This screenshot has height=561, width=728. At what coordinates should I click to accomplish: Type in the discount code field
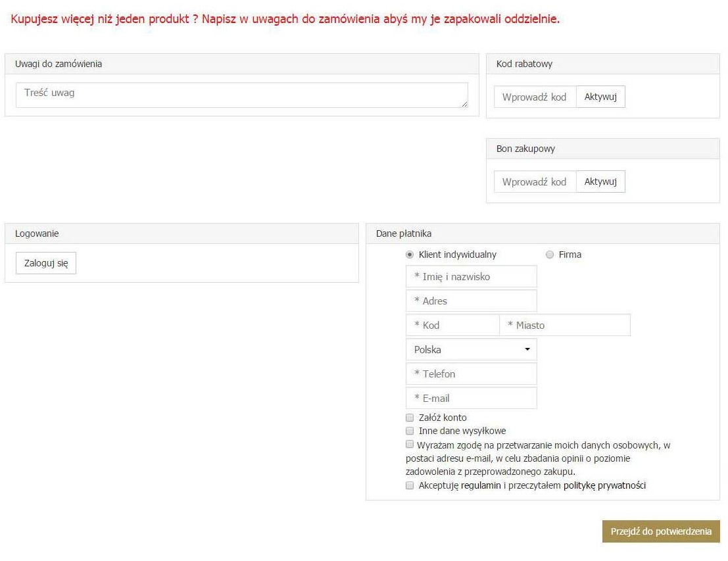coord(535,97)
